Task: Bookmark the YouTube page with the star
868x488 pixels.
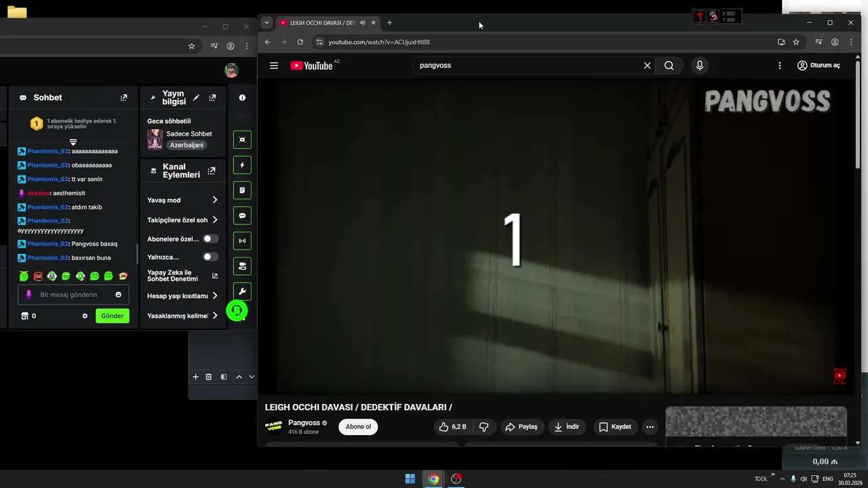Action: [x=796, y=42]
